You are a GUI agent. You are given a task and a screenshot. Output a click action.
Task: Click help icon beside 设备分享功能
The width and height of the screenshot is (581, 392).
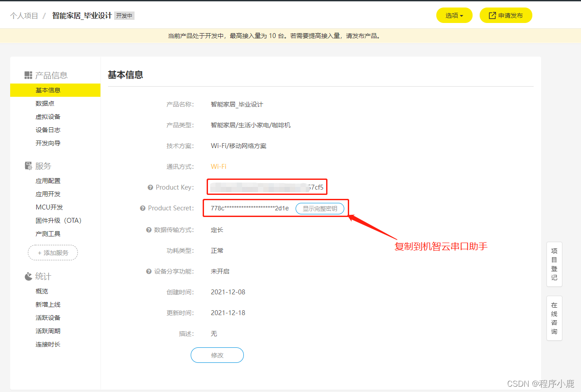[x=149, y=271]
